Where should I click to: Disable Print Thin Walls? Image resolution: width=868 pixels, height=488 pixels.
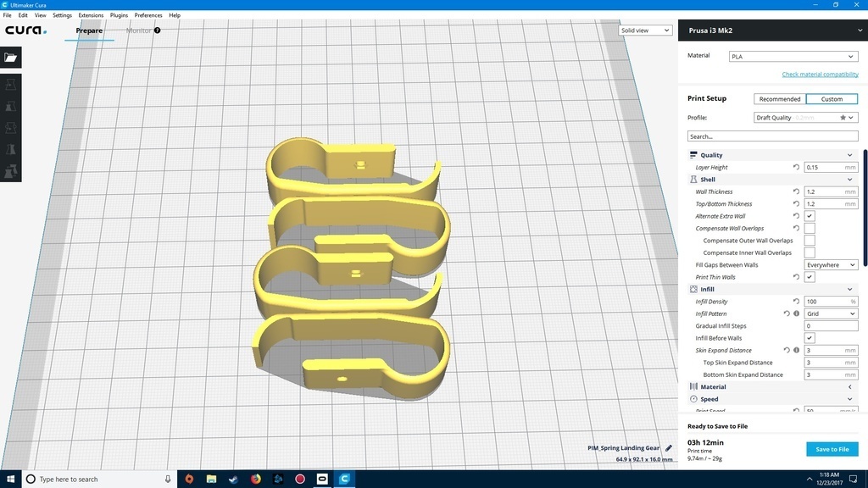[810, 277]
